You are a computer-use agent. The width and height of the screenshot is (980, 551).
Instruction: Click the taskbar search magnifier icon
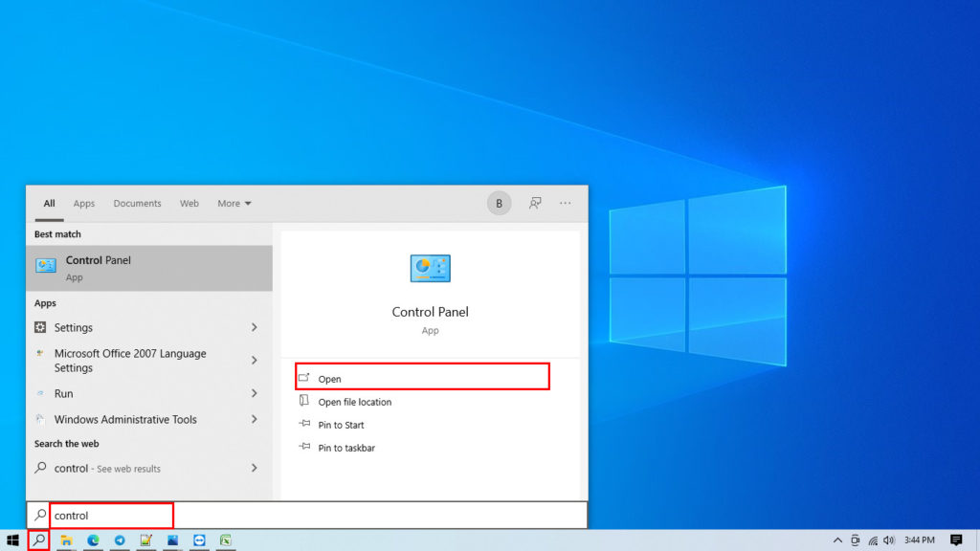[38, 540]
